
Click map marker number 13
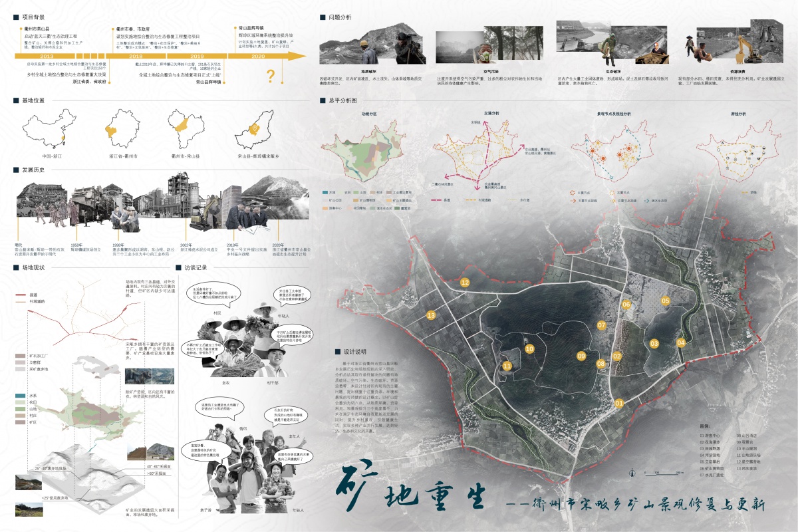431,315
